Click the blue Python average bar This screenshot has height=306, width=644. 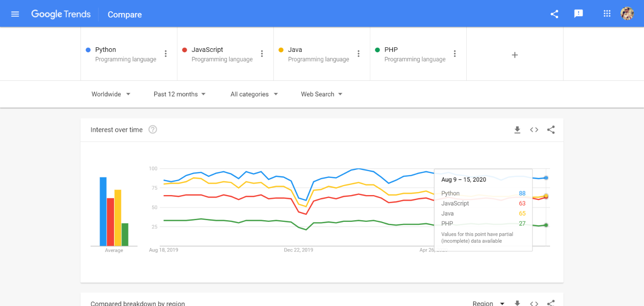103,211
